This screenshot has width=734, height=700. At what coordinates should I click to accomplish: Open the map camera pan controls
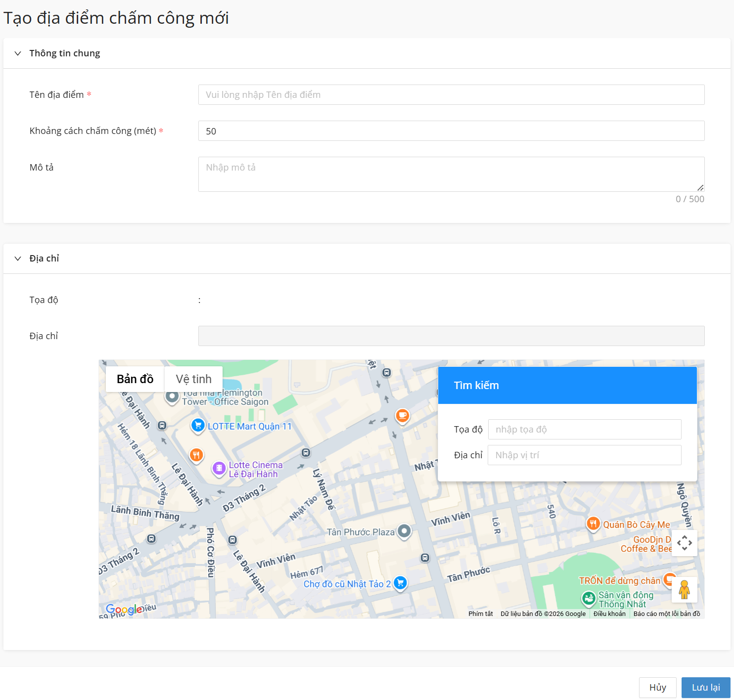point(684,543)
